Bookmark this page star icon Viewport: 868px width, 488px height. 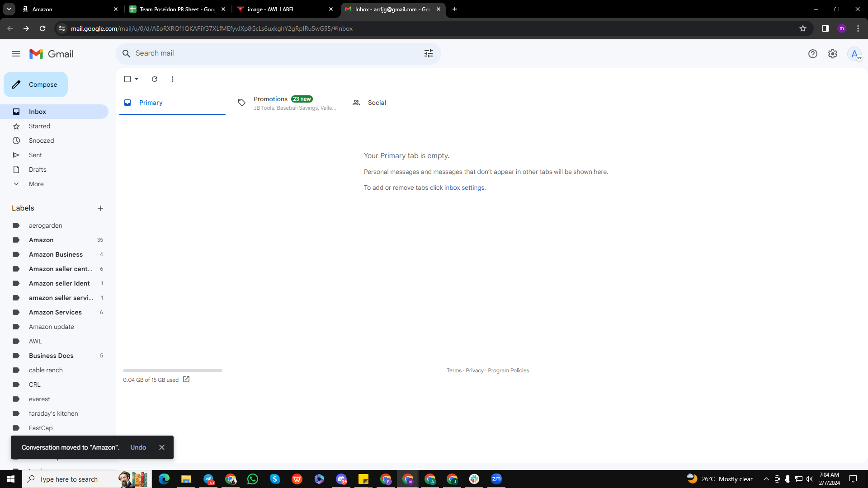803,28
